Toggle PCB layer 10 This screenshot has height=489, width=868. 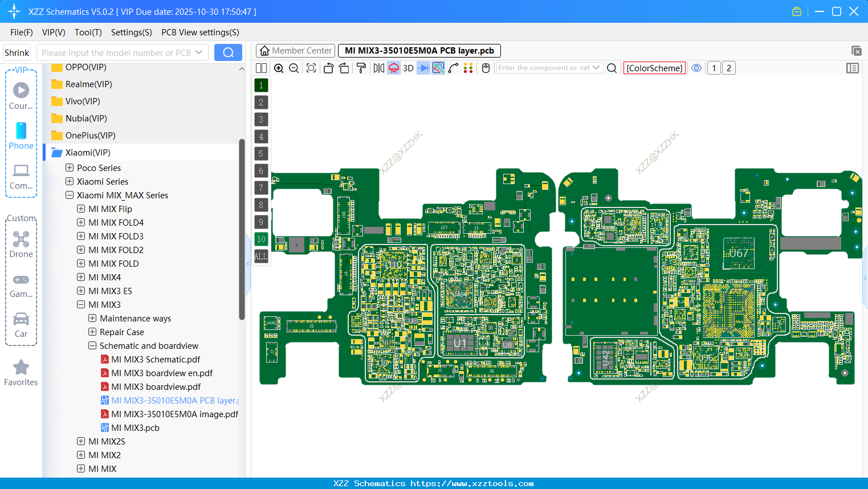coord(261,239)
